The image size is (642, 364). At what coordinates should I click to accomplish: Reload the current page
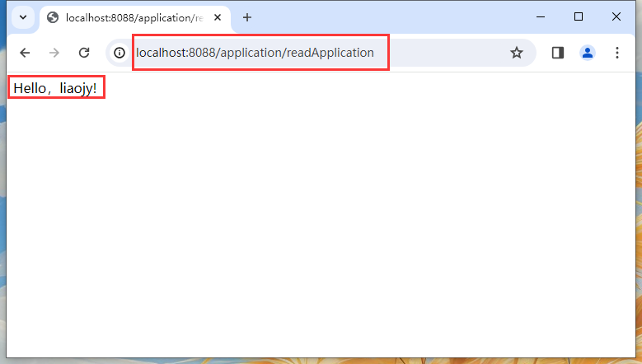pyautogui.click(x=84, y=53)
